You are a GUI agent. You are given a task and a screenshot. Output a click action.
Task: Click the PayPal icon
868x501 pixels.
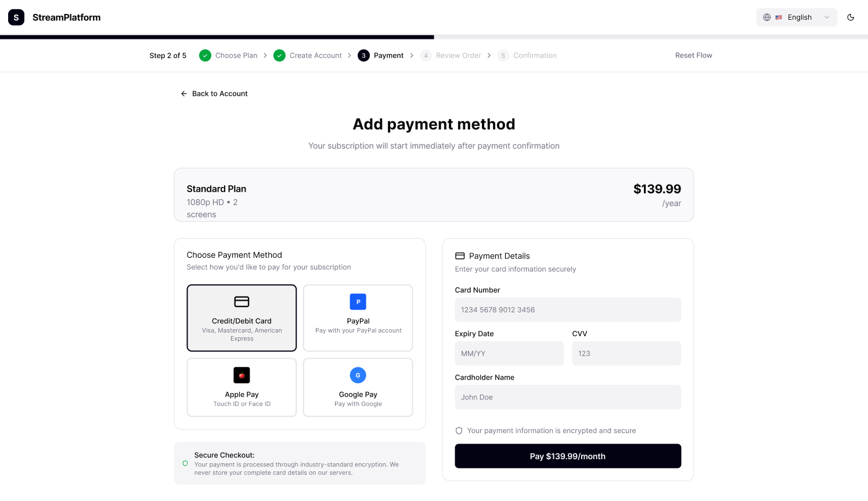(x=358, y=302)
